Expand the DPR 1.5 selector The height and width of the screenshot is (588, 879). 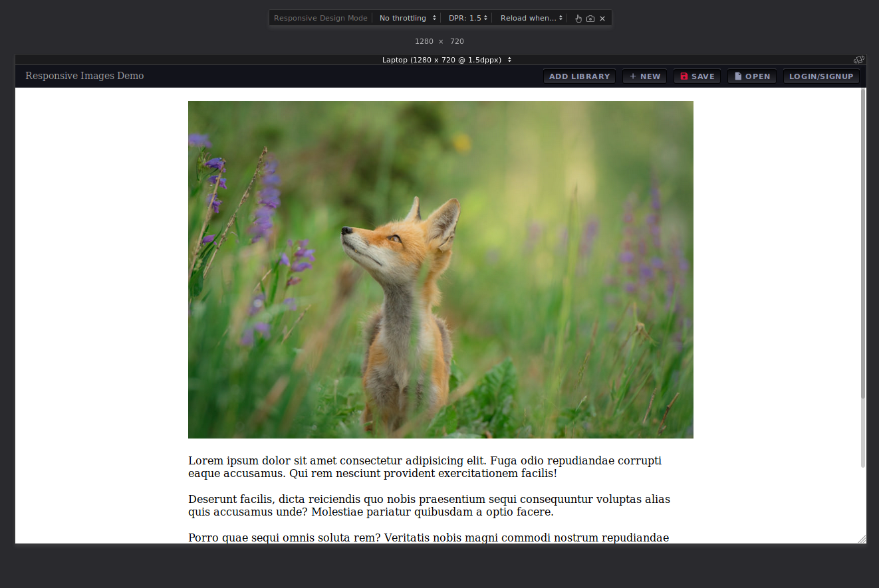pos(467,18)
